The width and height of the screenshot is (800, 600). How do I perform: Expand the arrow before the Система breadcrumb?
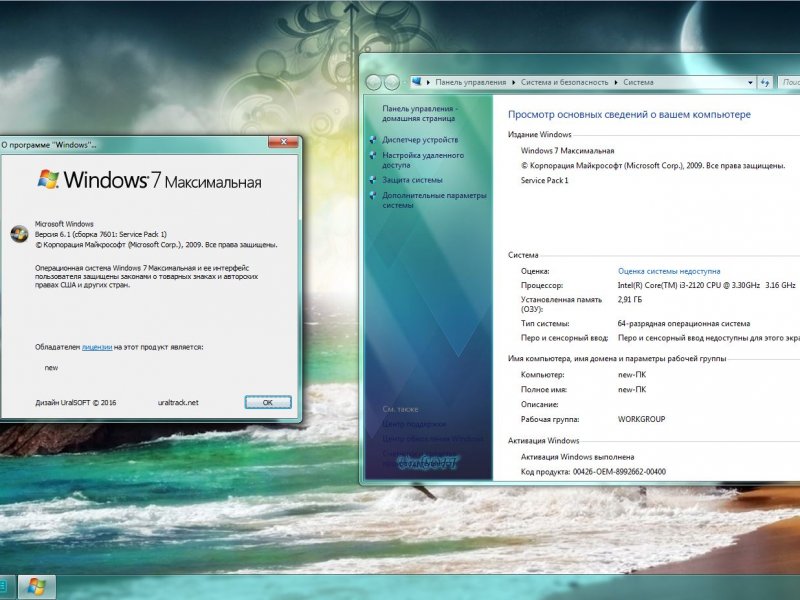coord(616,82)
